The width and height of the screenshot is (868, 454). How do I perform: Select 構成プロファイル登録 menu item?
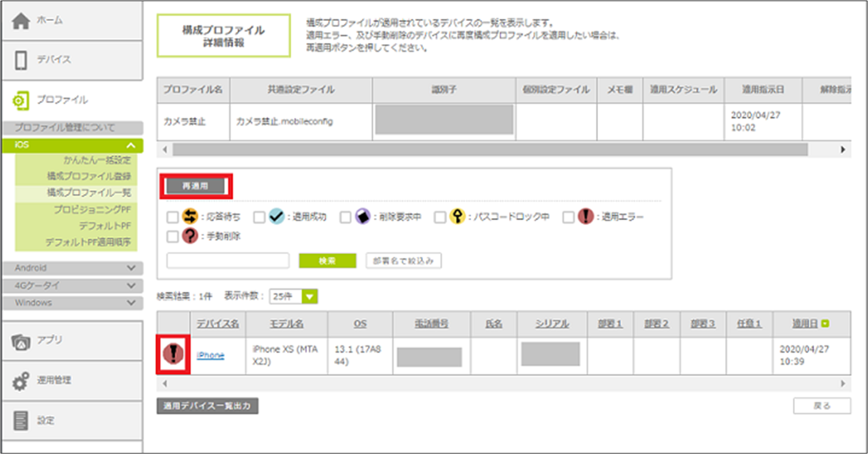point(89,177)
